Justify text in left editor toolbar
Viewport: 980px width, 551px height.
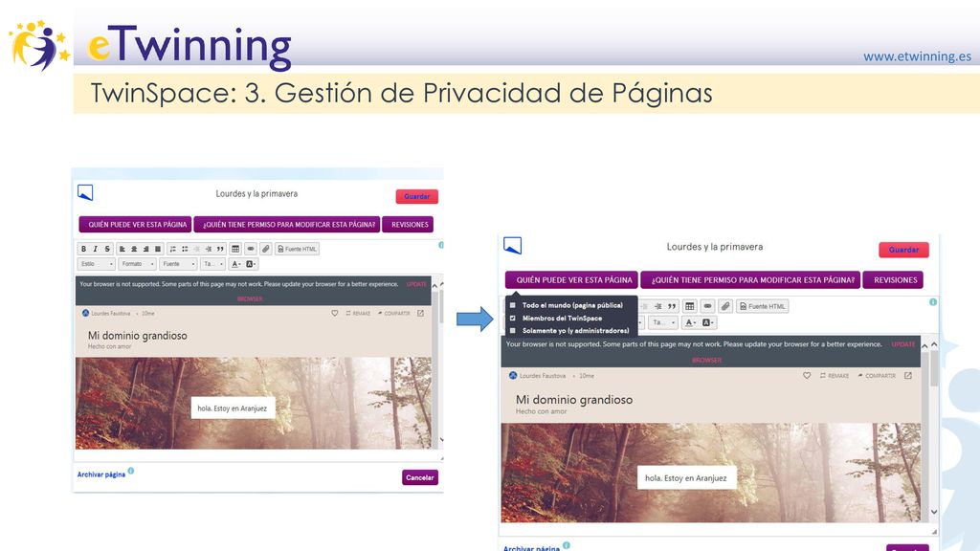pos(158,249)
